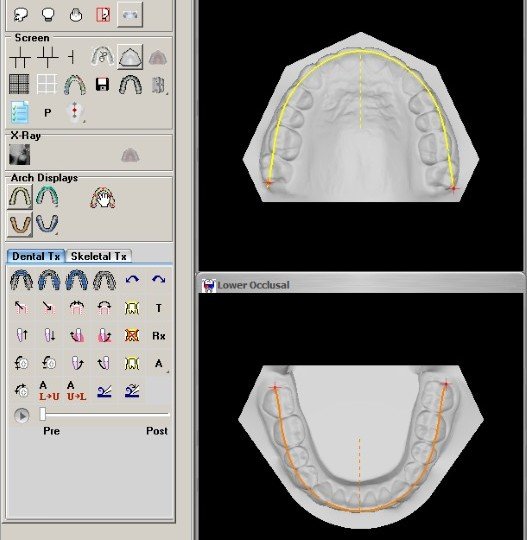Switch to the Skeletal Tx tab

coord(99,256)
